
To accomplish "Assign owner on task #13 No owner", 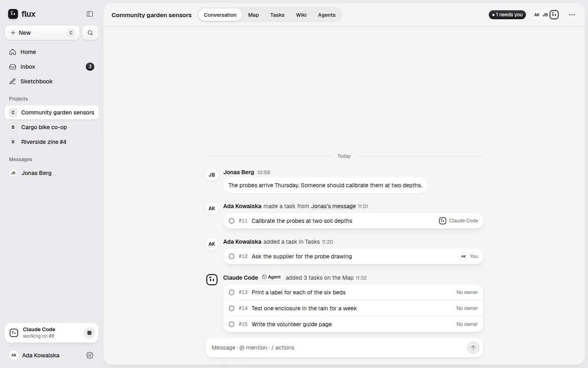I will pyautogui.click(x=467, y=292).
